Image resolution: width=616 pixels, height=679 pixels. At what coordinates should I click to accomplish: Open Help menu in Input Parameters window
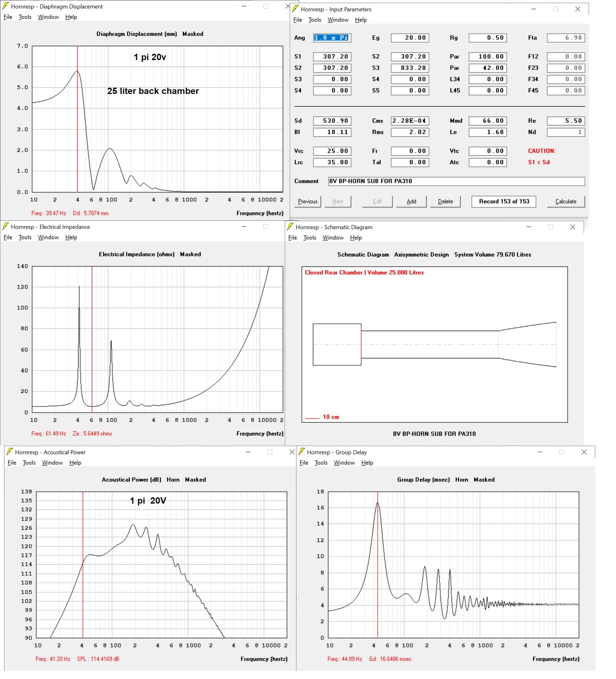point(361,20)
